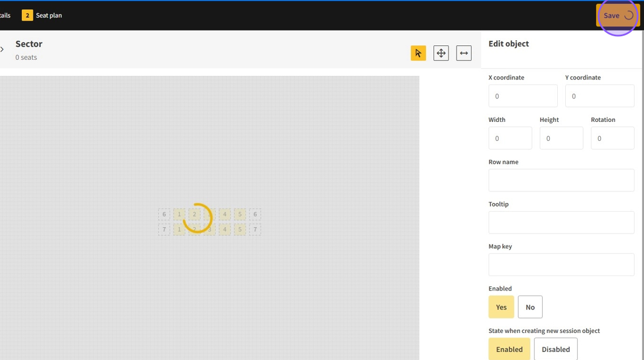Screen dimensions: 644x360
Task: Select the pointer selection tool
Action: point(418,53)
